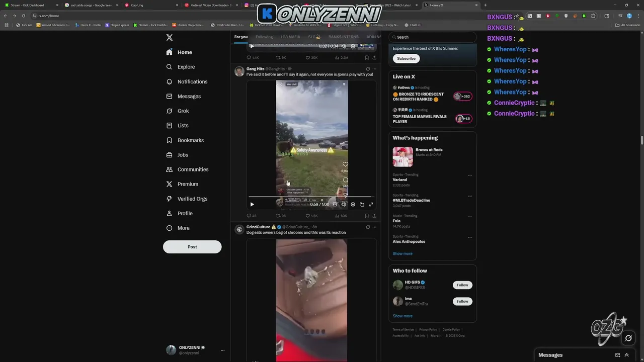Enter fullscreen on Gang Hits video
This screenshot has height=362, width=644.
[x=371, y=204]
